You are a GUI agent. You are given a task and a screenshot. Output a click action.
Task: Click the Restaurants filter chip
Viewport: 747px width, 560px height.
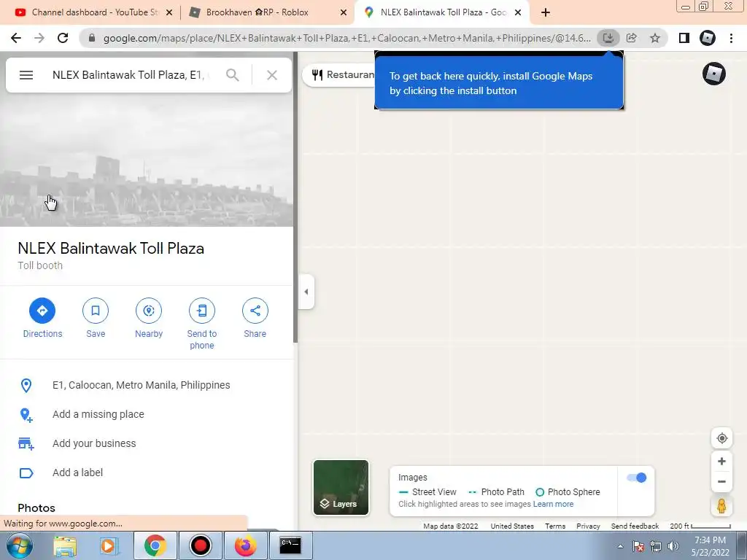(x=340, y=75)
